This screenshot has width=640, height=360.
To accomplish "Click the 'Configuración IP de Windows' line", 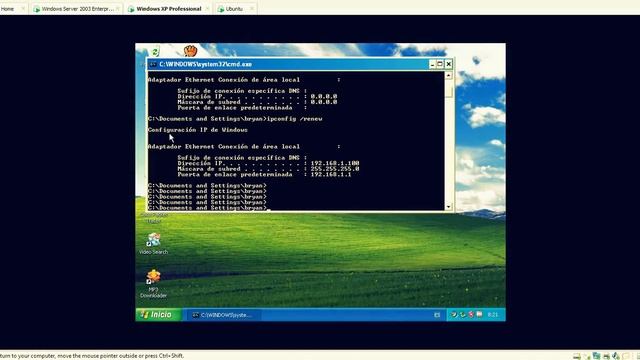I will 198,130.
